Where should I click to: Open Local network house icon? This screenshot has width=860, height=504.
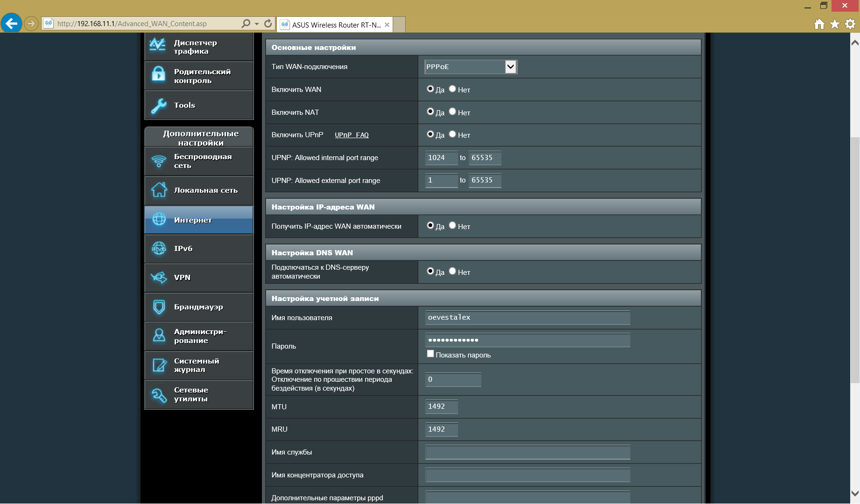click(x=159, y=190)
